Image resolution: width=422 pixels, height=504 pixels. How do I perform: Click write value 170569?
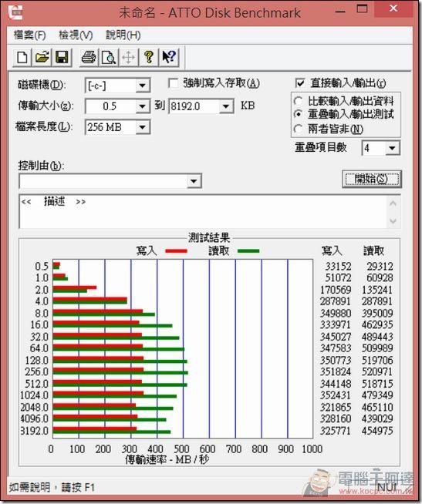pyautogui.click(x=336, y=290)
